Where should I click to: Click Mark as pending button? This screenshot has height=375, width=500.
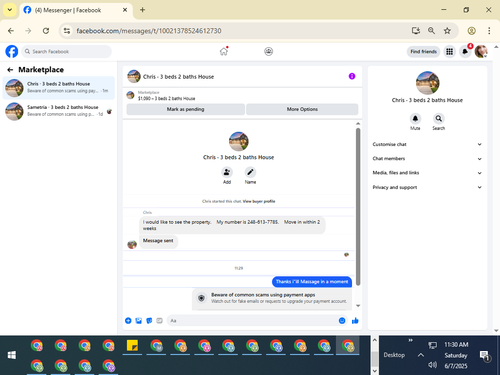186,109
